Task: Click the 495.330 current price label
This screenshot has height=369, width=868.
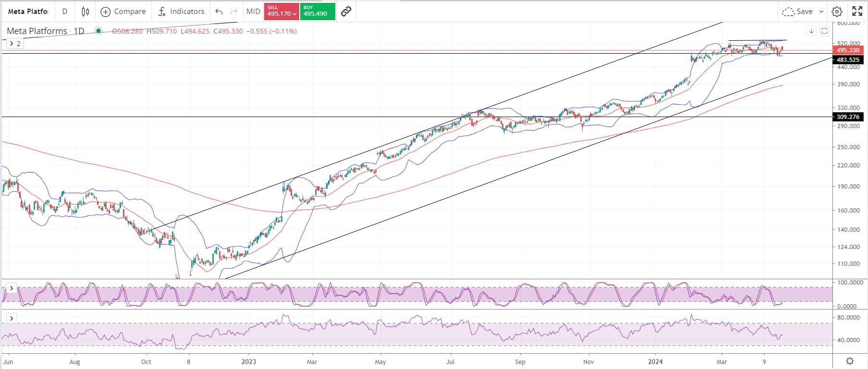Action: 848,50
